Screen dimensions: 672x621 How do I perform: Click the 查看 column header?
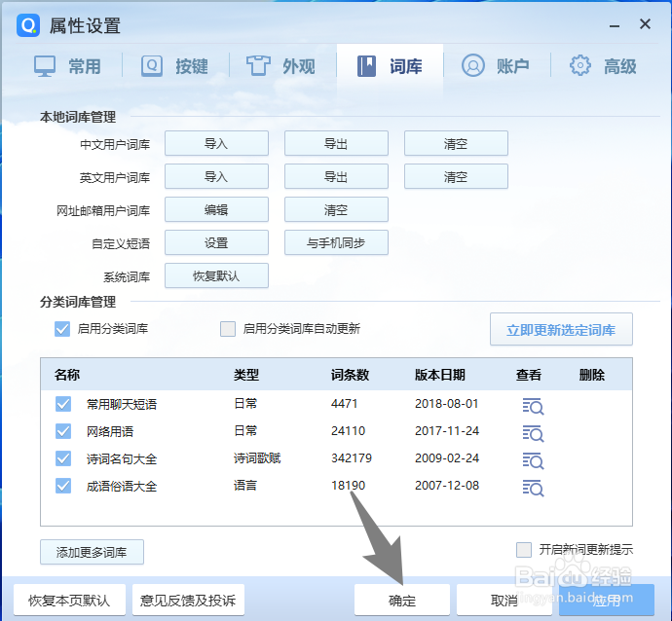(529, 375)
